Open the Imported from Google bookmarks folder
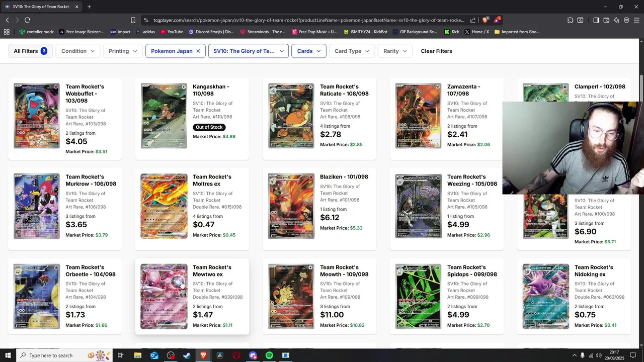This screenshot has height=362, width=644. [x=517, y=32]
